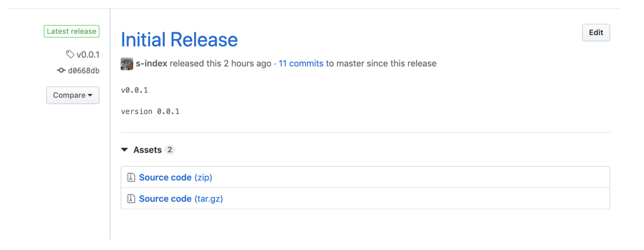Click the v0.0.1 tag link

pos(88,54)
